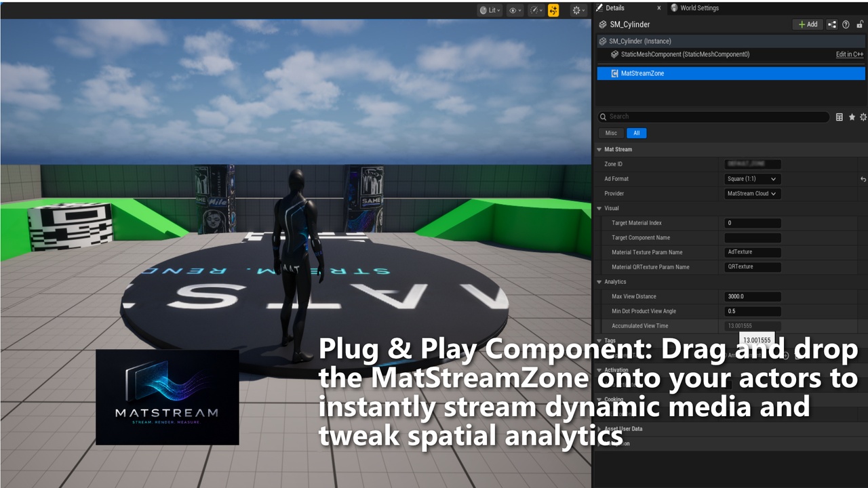Click the Details search field
This screenshot has width=868, height=488.
tap(712, 117)
